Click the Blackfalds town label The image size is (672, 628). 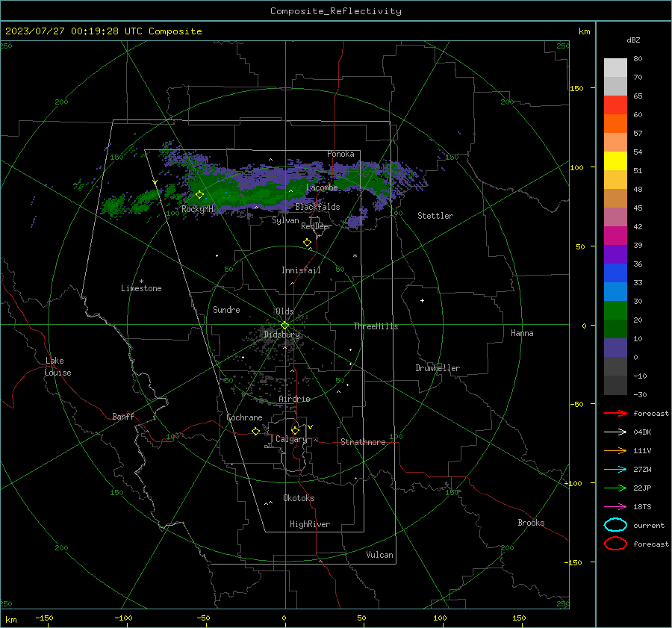(317, 207)
